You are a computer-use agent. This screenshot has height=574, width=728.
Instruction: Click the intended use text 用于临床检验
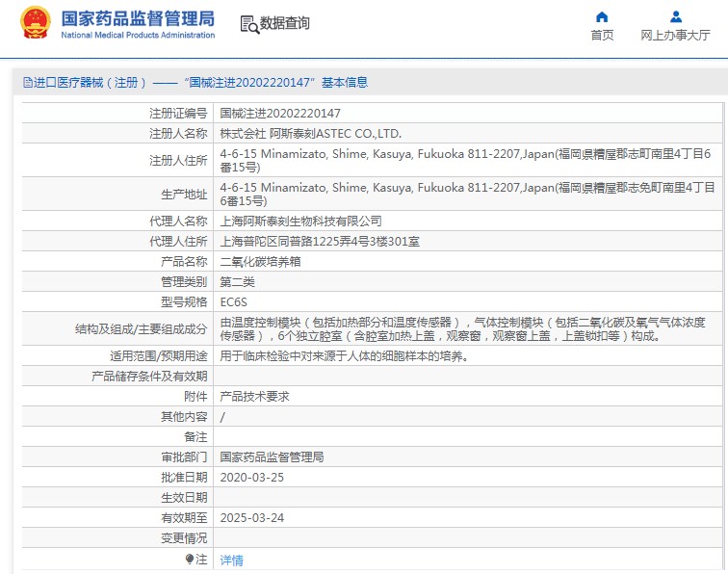[344, 356]
